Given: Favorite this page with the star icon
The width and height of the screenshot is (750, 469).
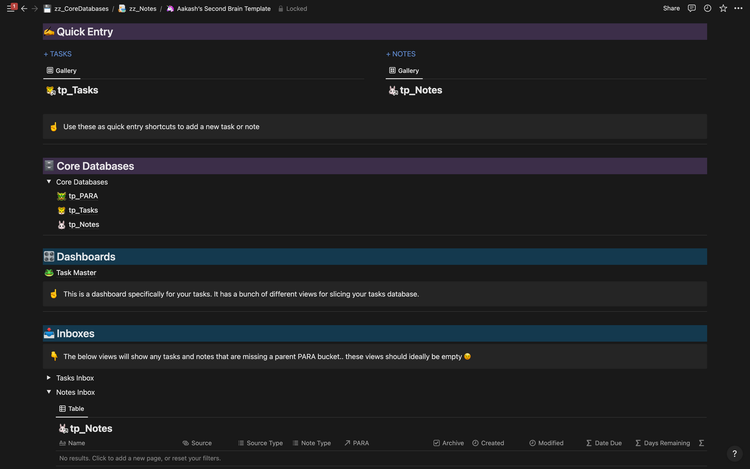Looking at the screenshot, I should click(x=723, y=8).
